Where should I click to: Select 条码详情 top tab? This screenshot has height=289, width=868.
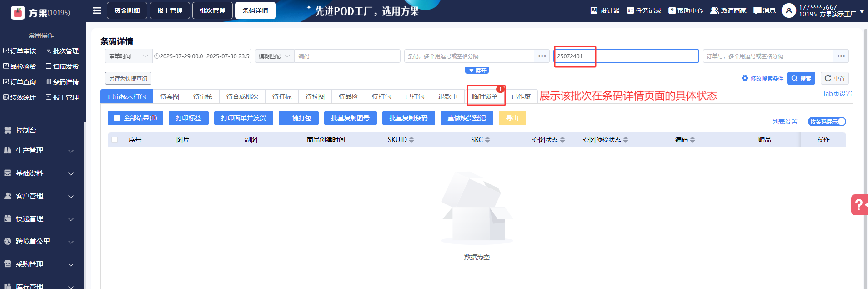(x=255, y=10)
